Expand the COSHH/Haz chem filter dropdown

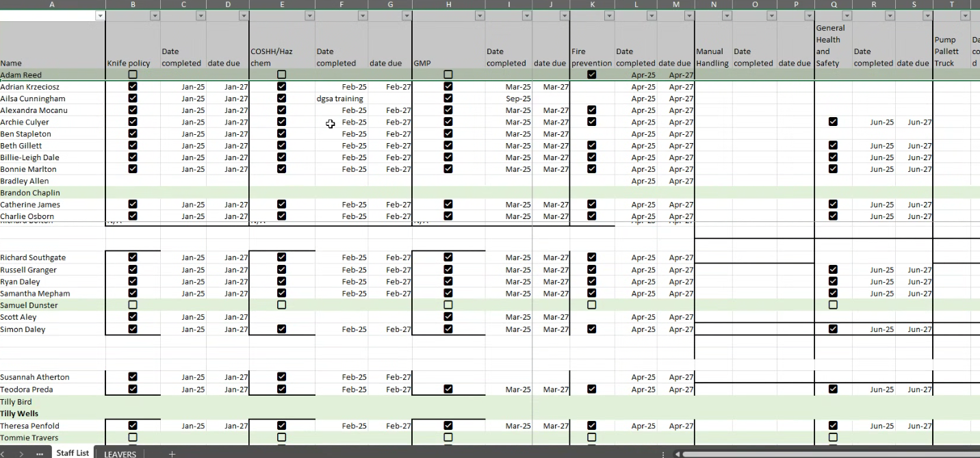pos(309,16)
